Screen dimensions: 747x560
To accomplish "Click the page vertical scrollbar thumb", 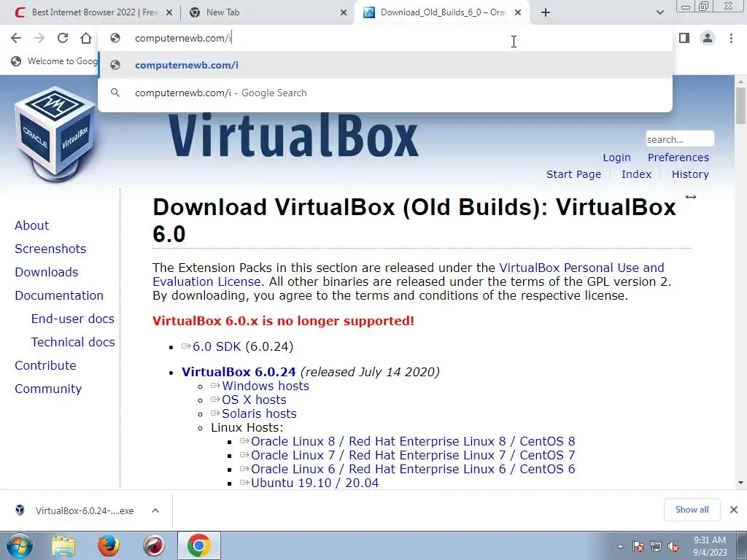I will tap(740, 106).
